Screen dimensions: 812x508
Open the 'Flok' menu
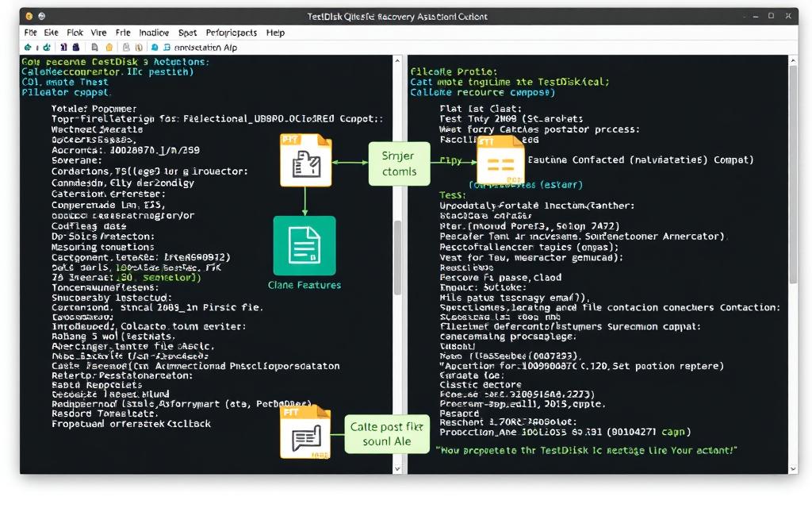[75, 33]
